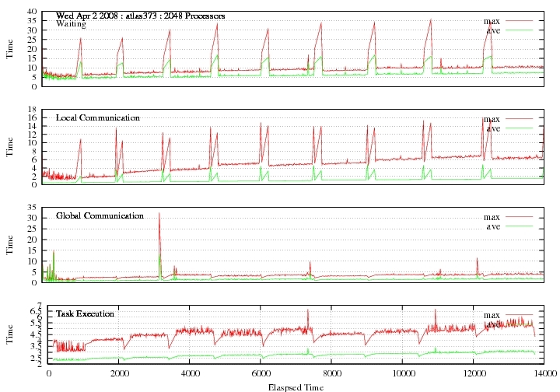Select the 'ave' legend entry in Waiting chart
The height and width of the screenshot is (392, 560).
click(x=493, y=30)
